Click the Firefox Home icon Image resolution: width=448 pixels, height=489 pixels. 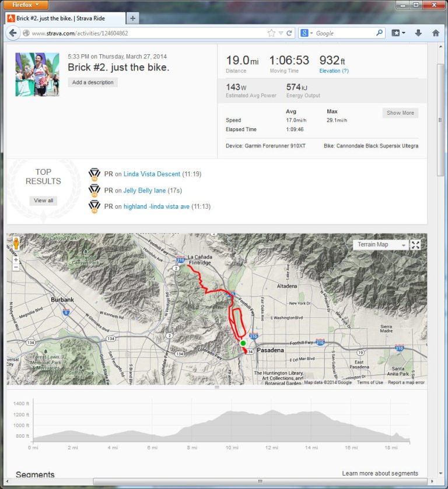435,33
